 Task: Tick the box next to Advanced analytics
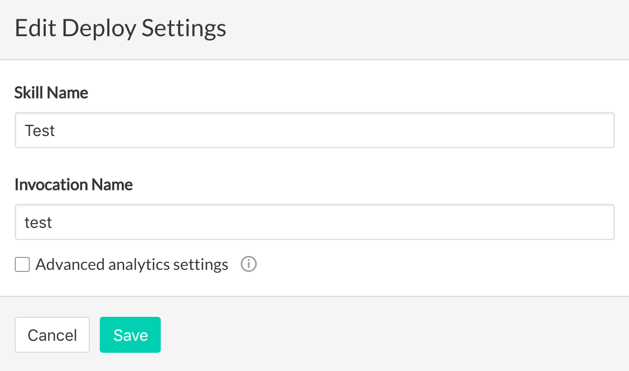click(x=22, y=265)
